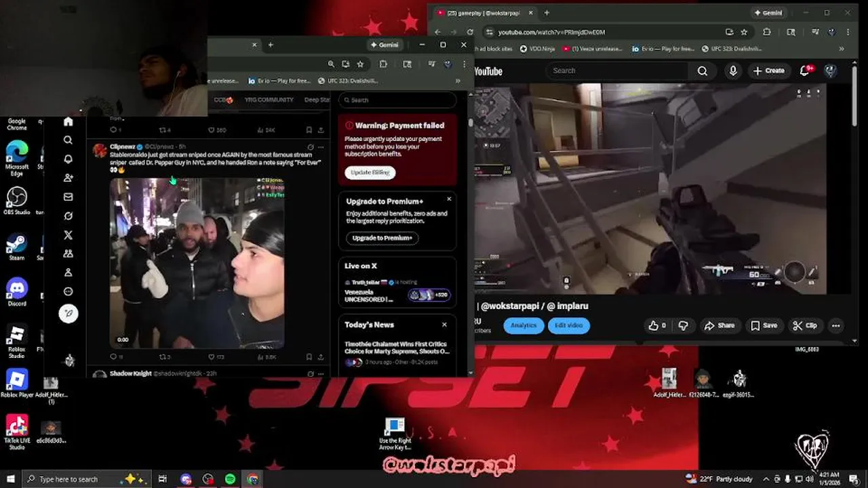Click the white compose post button in X
This screenshot has height=488, width=868.
tap(68, 313)
